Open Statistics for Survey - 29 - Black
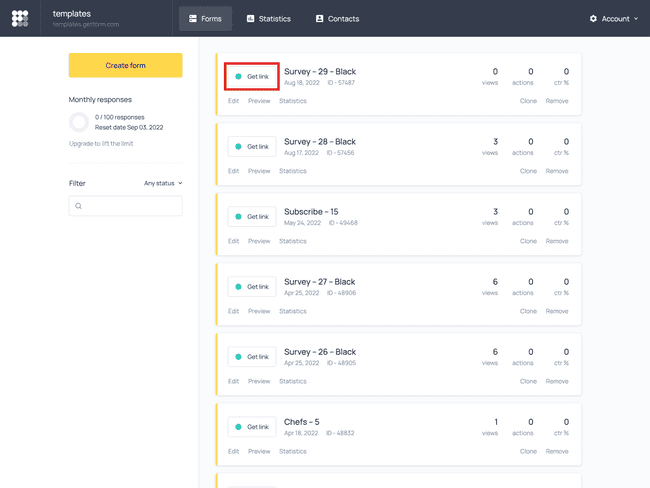The height and width of the screenshot is (488, 650). click(293, 101)
